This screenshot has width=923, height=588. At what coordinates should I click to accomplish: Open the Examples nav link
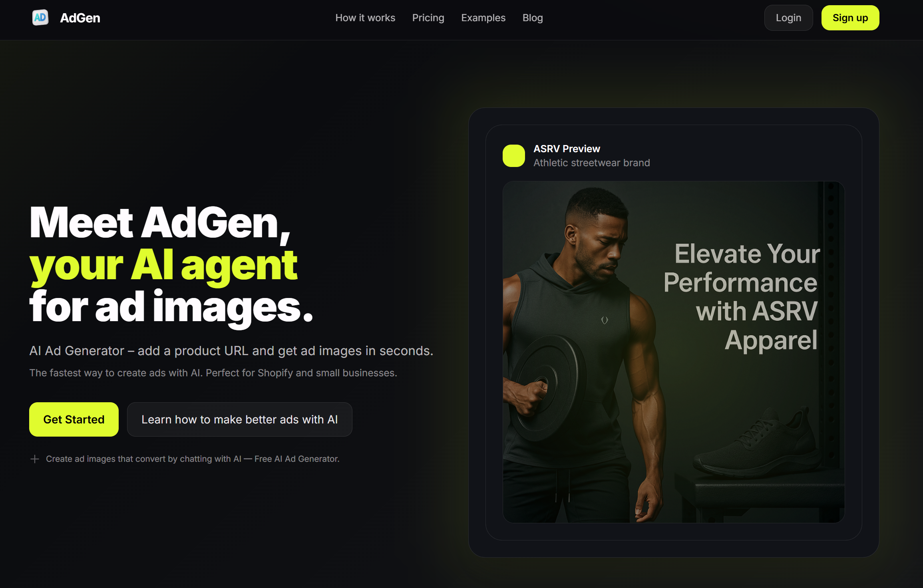pyautogui.click(x=483, y=18)
